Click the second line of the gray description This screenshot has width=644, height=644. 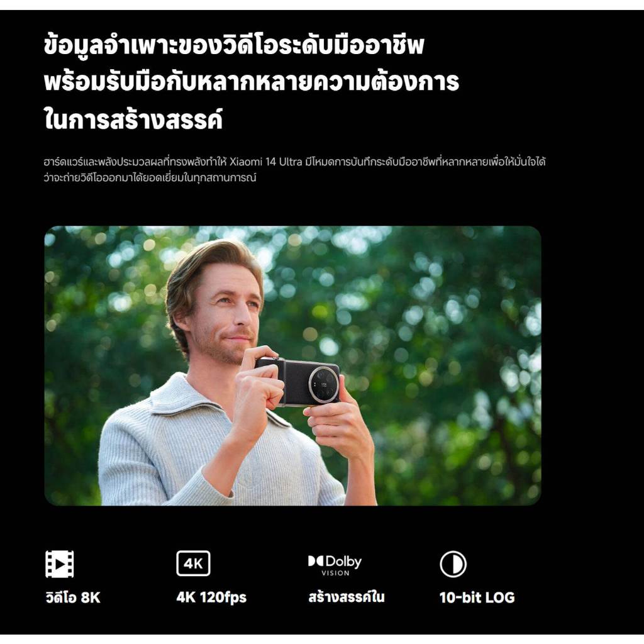tap(150, 178)
